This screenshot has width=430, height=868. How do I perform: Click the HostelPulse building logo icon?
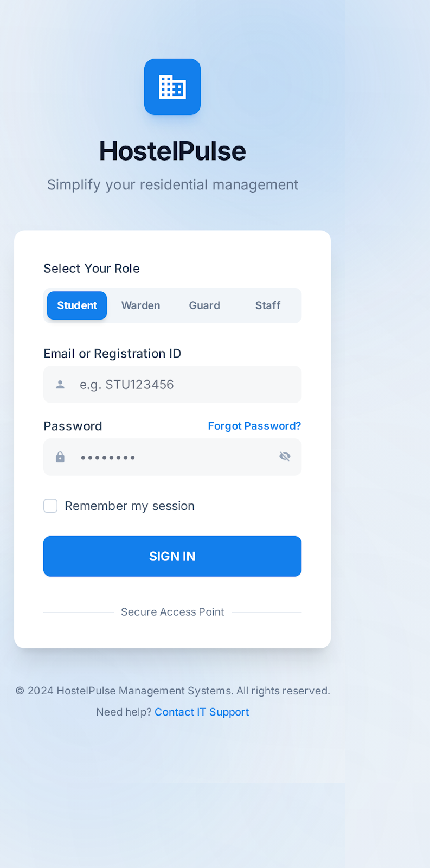(x=172, y=87)
